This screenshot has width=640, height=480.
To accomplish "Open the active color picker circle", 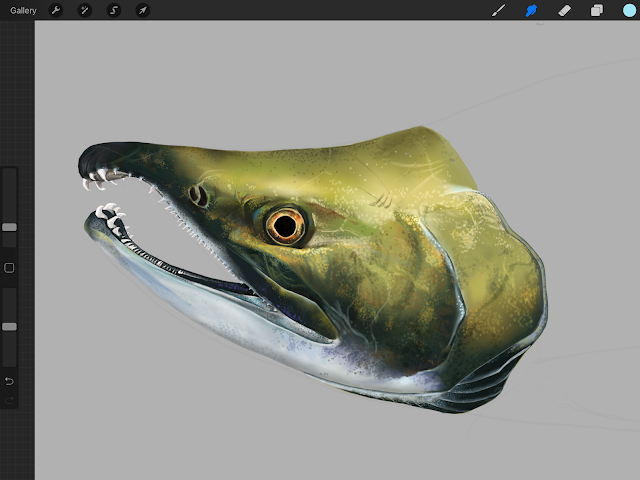I will point(629,10).
